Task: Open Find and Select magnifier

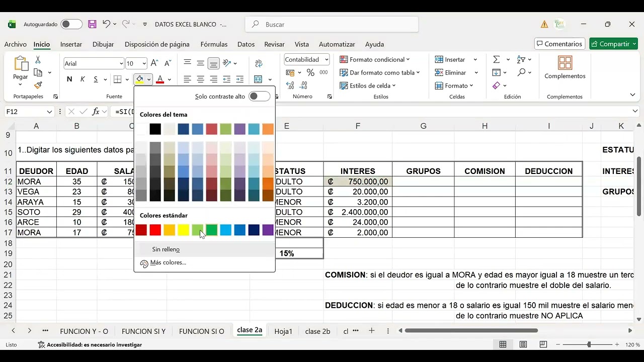Action: coord(521,72)
